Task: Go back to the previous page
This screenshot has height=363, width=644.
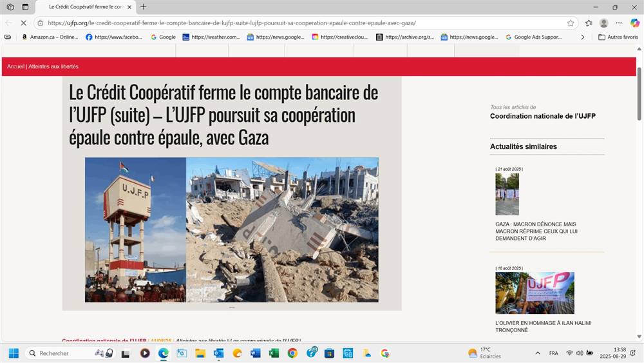Action: pos(8,23)
